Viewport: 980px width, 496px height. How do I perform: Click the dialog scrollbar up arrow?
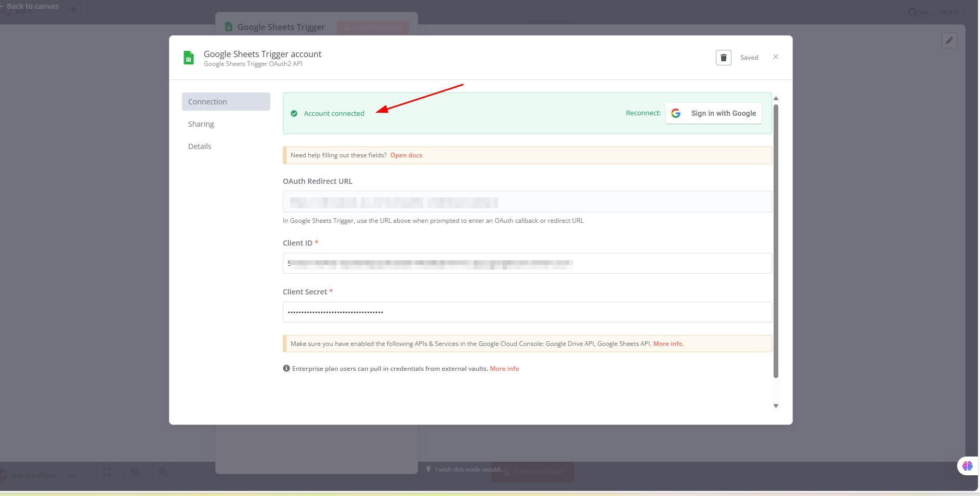[x=776, y=98]
